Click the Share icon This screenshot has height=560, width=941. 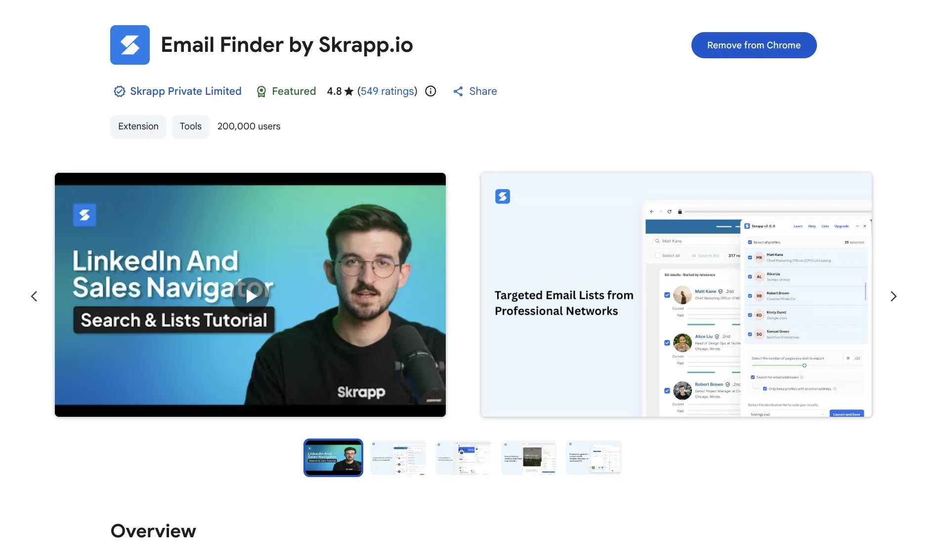(458, 91)
